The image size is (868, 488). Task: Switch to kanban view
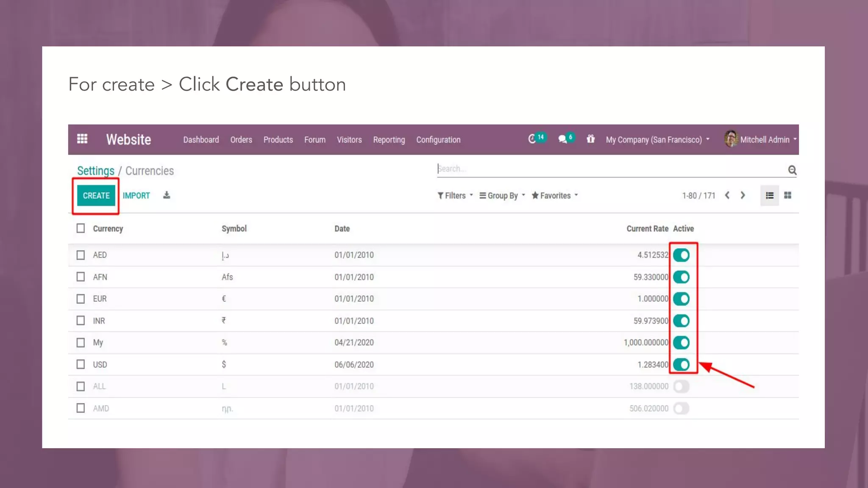pyautogui.click(x=788, y=195)
